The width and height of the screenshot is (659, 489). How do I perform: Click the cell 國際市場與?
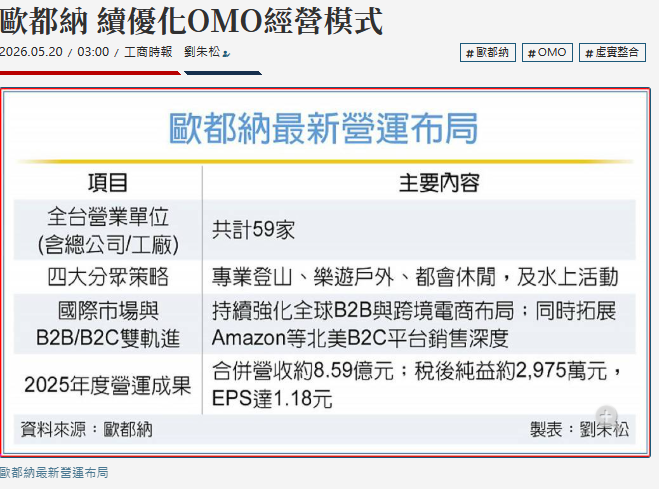[x=108, y=311]
